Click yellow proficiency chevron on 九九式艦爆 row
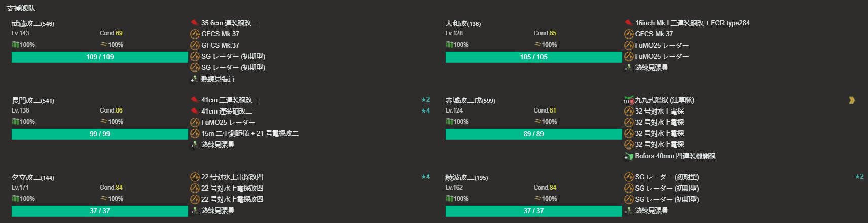The width and height of the screenshot is (868, 223). tap(852, 100)
